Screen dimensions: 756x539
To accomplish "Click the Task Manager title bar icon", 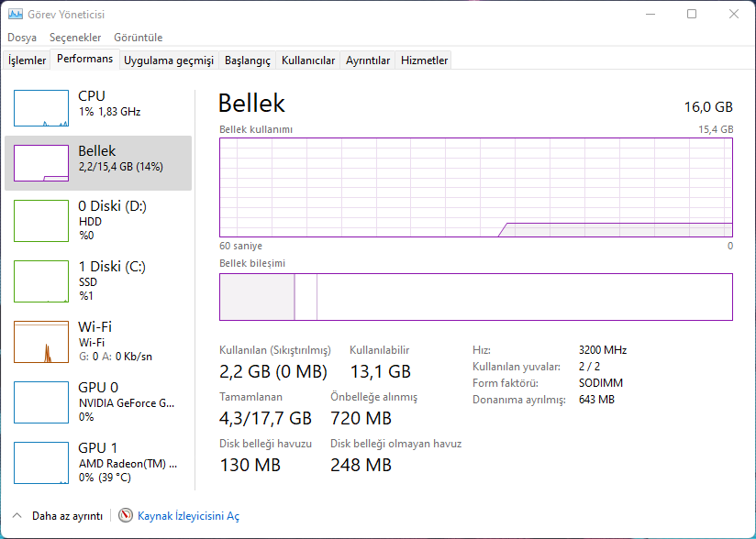I will 15,15.
